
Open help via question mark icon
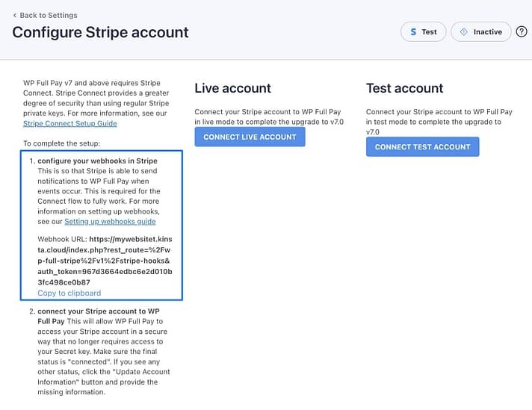click(x=522, y=32)
